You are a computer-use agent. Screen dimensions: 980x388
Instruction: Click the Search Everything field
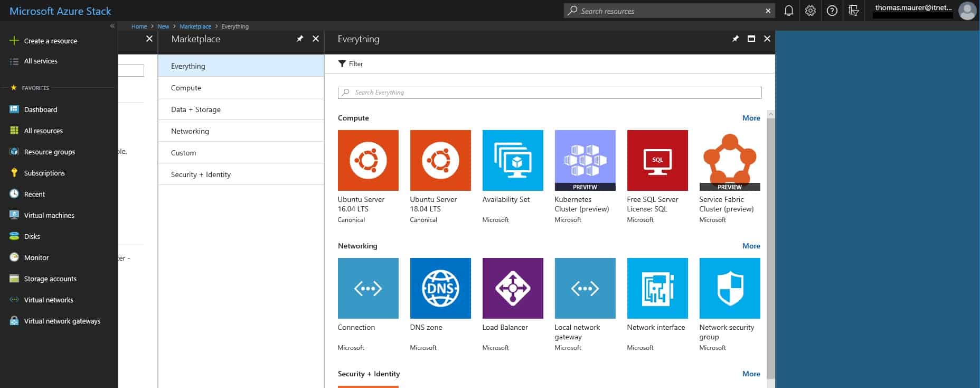(x=550, y=93)
